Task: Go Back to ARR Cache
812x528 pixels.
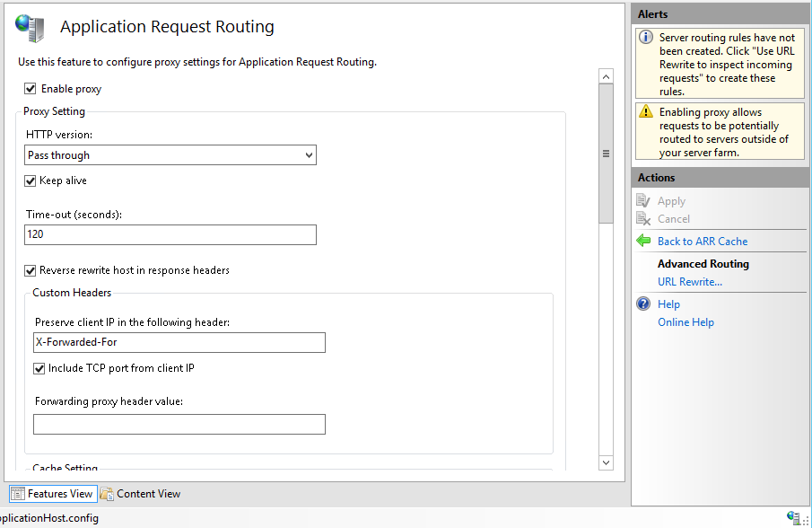Action: (x=703, y=241)
